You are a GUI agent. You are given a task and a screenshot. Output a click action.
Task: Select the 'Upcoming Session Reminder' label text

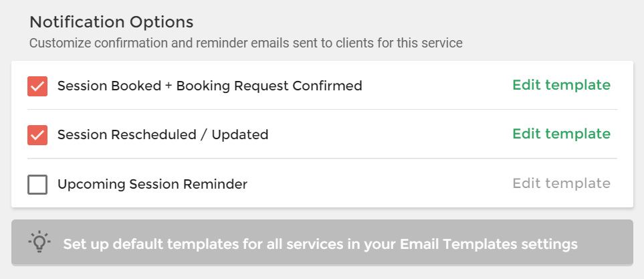tap(152, 185)
